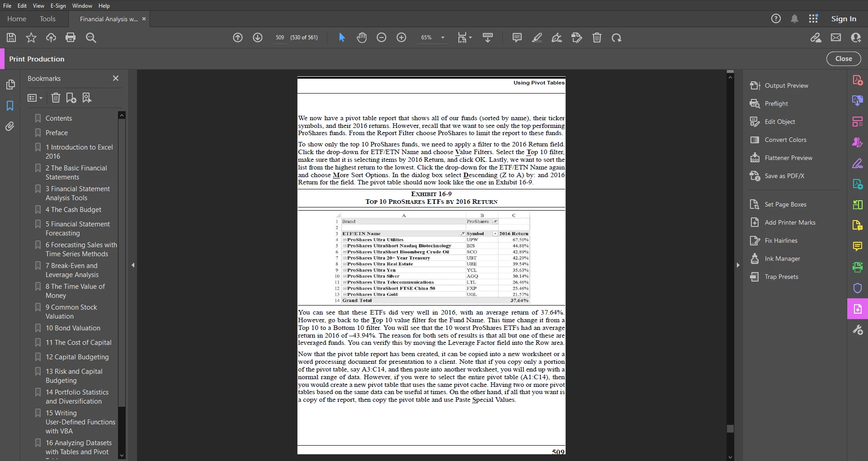
Task: Open the Window menu
Action: pyautogui.click(x=82, y=5)
